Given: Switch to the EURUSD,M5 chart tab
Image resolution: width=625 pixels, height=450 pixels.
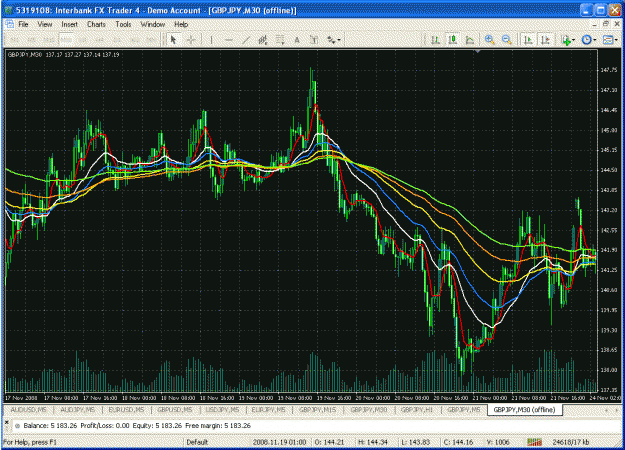Looking at the screenshot, I should pyautogui.click(x=126, y=409).
